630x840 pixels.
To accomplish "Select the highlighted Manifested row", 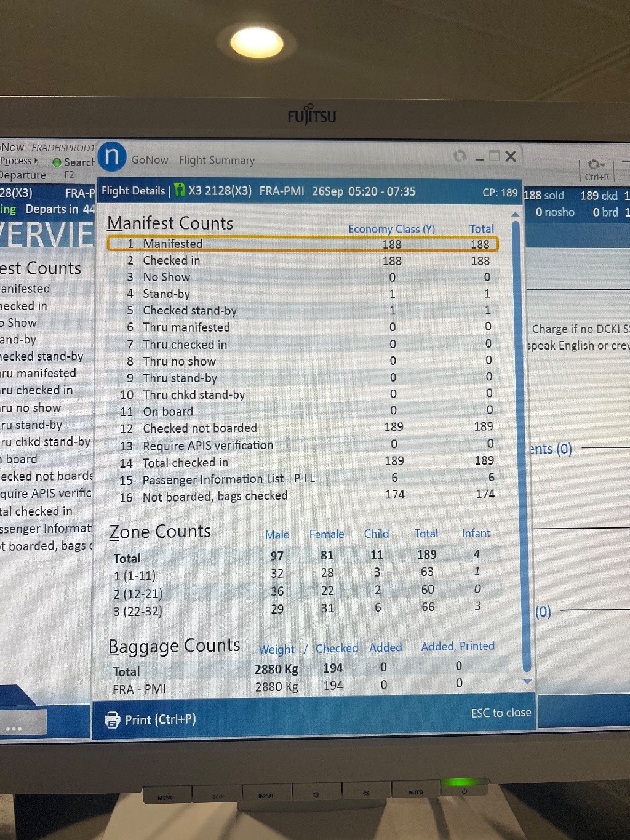I will pyautogui.click(x=302, y=244).
